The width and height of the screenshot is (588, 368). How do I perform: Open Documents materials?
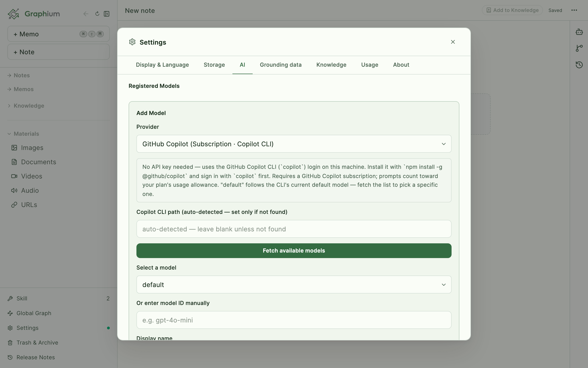[x=34, y=162]
